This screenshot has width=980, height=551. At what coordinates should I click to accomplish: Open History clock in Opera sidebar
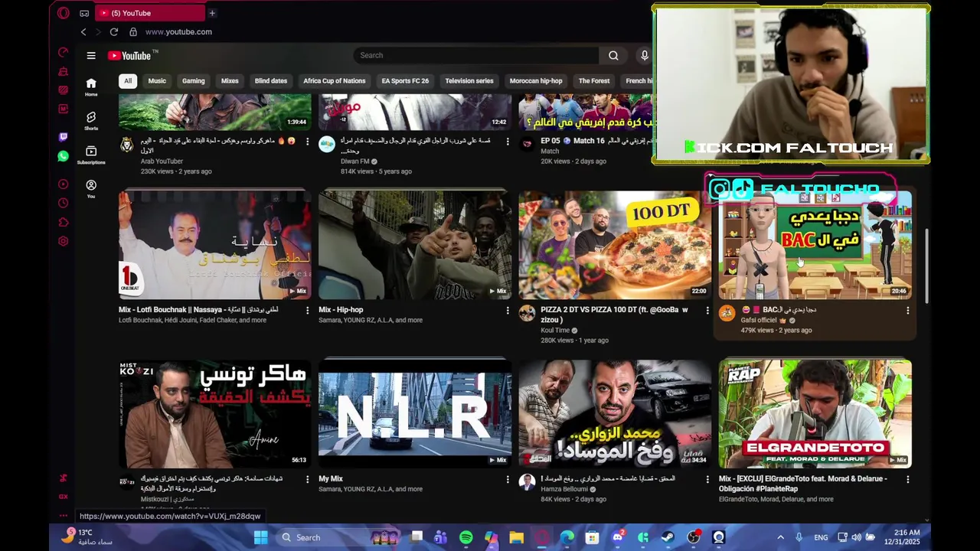64,204
